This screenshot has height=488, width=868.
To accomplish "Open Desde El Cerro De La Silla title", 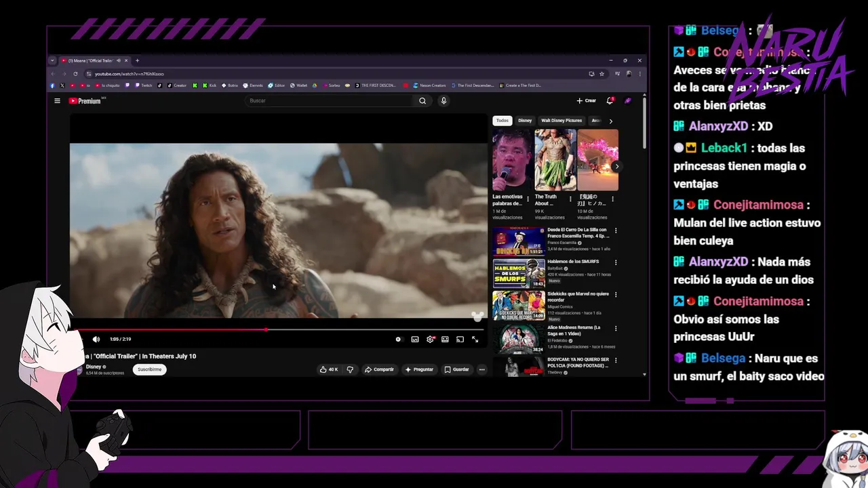I will click(578, 233).
